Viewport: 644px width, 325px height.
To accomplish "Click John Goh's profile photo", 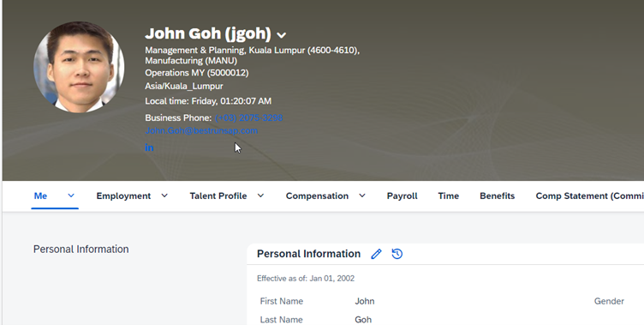I will click(x=79, y=67).
